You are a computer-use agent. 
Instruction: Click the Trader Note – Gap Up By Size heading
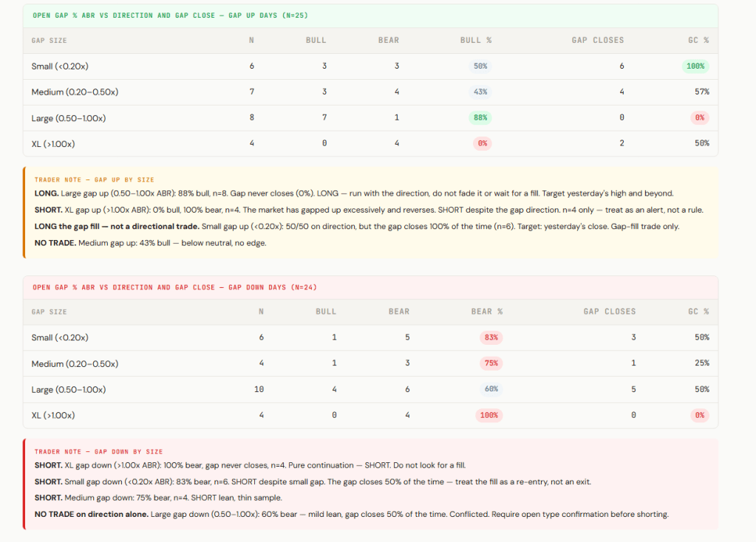(x=94, y=179)
